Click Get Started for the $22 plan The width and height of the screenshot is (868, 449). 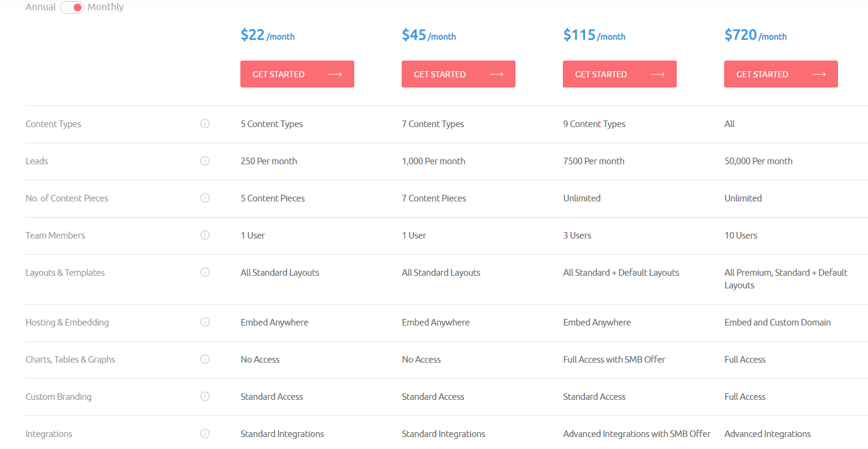[297, 74]
